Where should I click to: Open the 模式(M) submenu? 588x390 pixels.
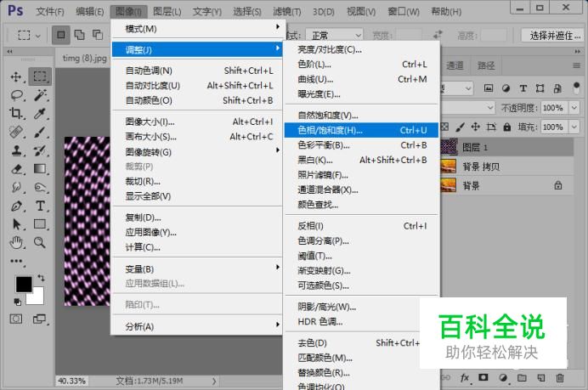197,29
